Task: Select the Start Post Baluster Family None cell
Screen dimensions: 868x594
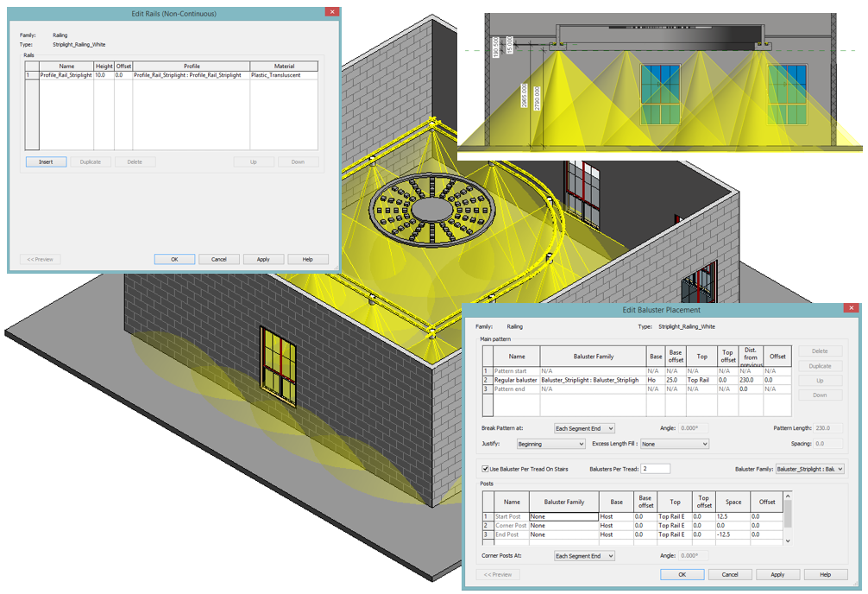Action: click(563, 516)
